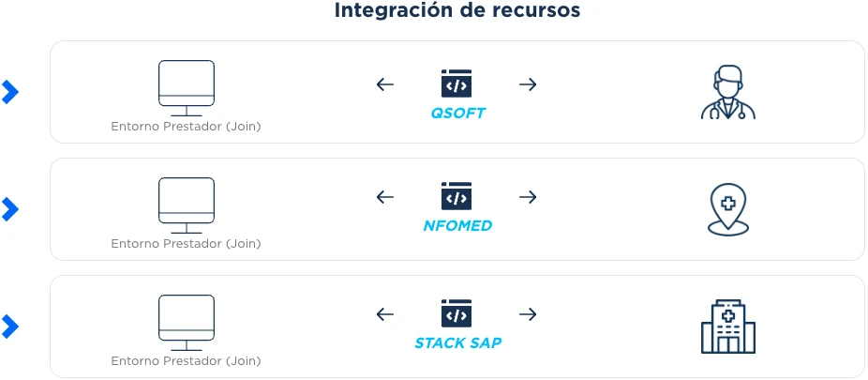
Task: Click the right arrow in the STACK SAP row
Action: (x=528, y=314)
